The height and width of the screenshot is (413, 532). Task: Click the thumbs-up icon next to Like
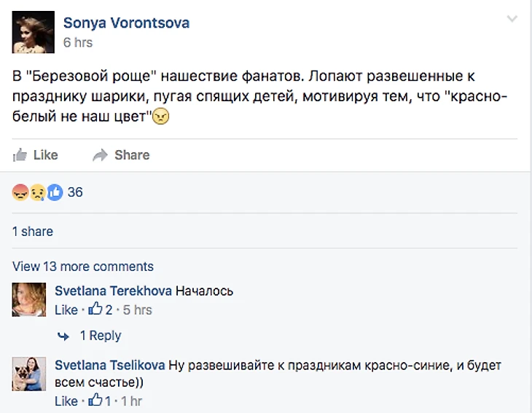point(20,154)
